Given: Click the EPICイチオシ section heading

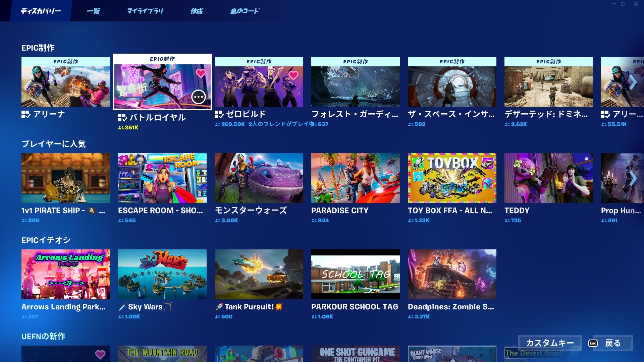Looking at the screenshot, I should click(x=46, y=240).
